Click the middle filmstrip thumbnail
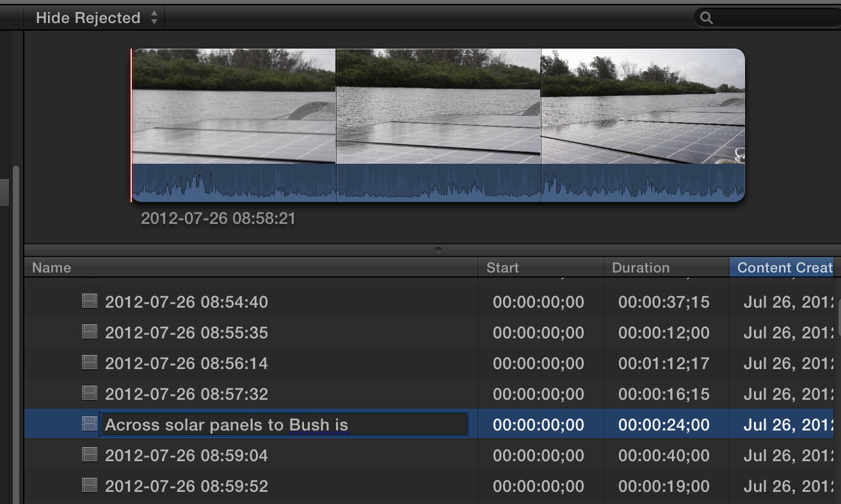Image resolution: width=841 pixels, height=504 pixels. [438, 106]
